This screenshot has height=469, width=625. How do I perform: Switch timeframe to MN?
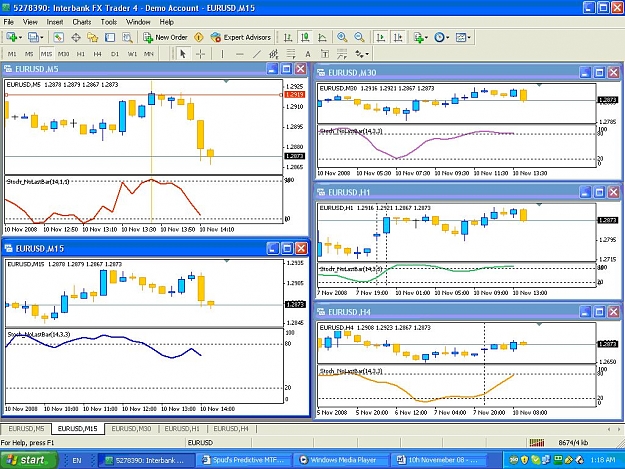pyautogui.click(x=149, y=54)
